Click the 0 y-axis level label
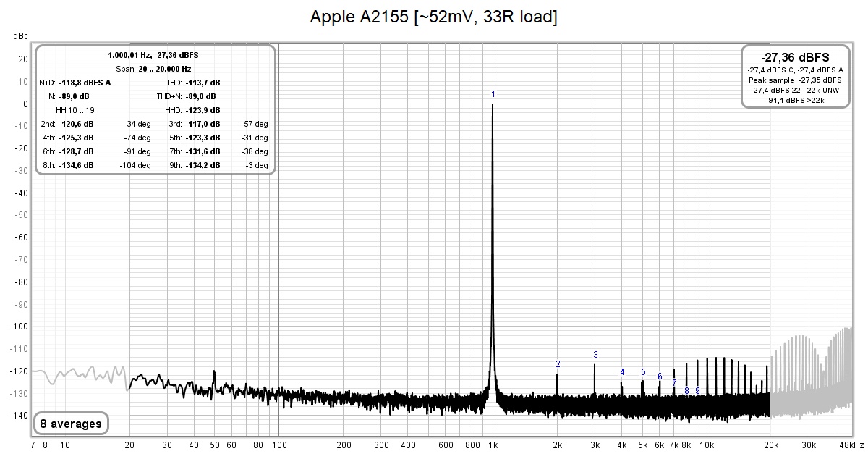The height and width of the screenshot is (454, 868). point(25,104)
